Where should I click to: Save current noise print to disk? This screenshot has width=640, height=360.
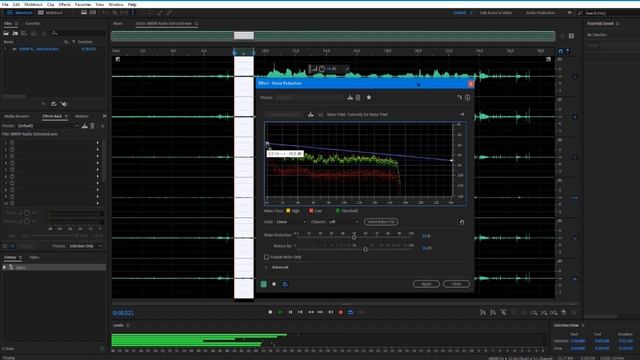(311, 115)
